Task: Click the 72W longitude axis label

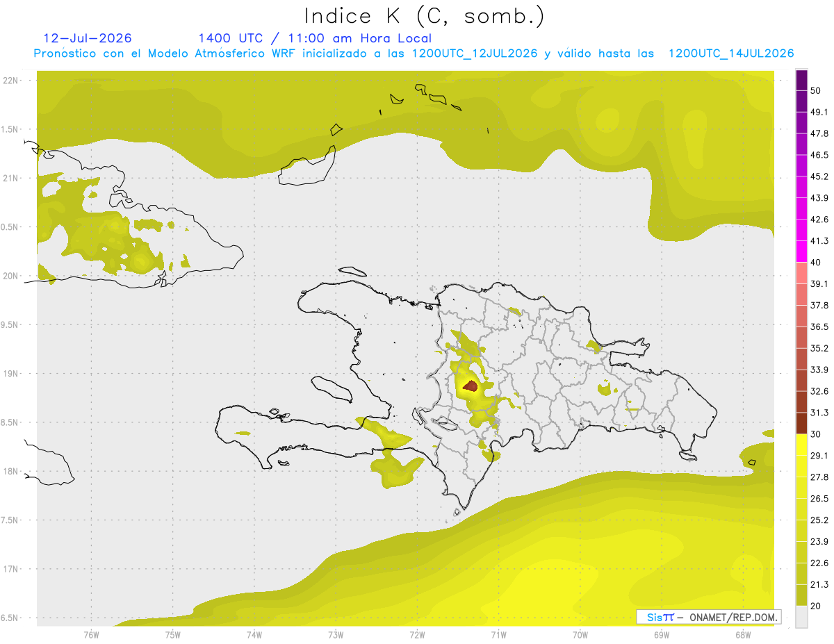Action: [417, 634]
